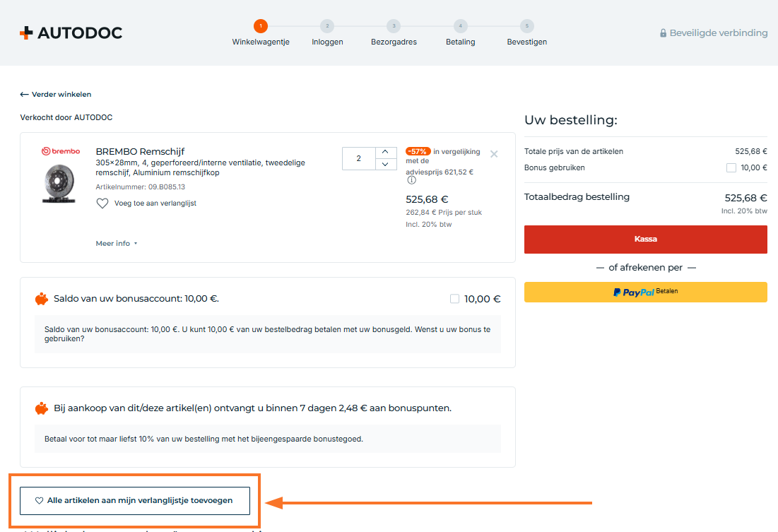
Task: Tick the bonus checkbox in the Saldo panel
Action: click(454, 299)
